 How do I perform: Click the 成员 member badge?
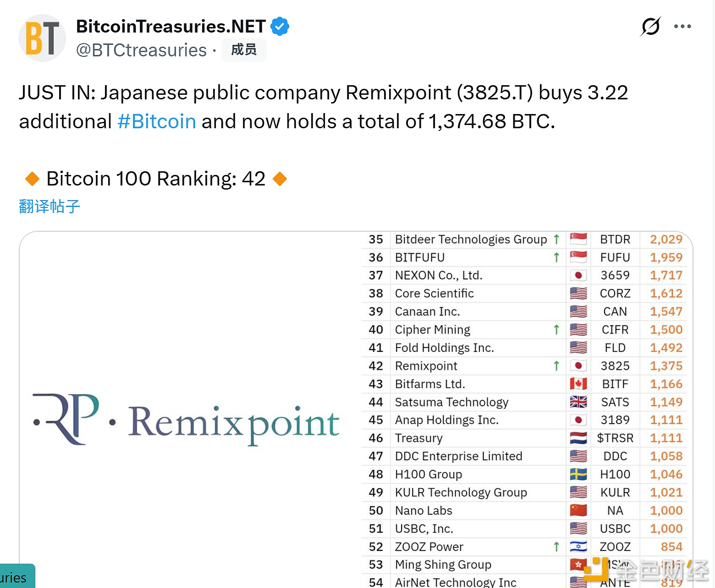pyautogui.click(x=243, y=49)
